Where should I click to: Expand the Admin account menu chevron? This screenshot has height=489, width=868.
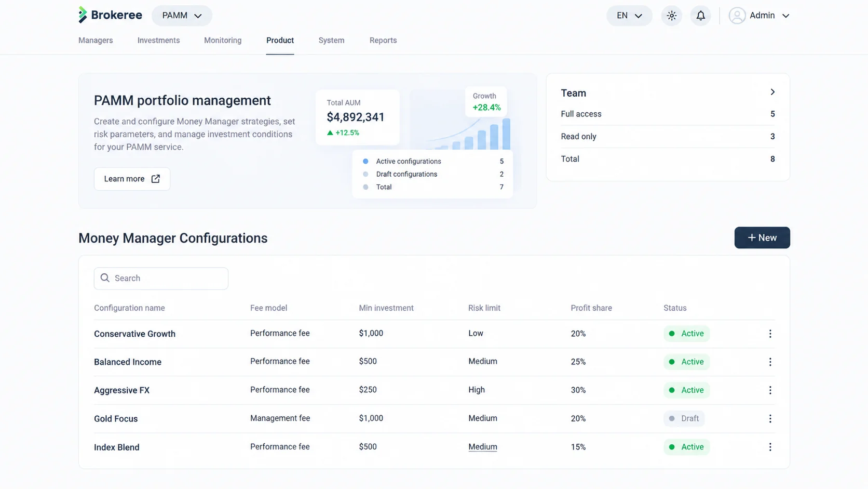click(785, 16)
